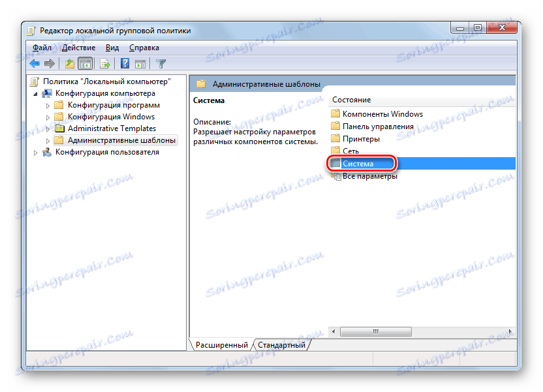The width and height of the screenshot is (543, 392).
Task: Select Administrative Templates in the tree
Action: tap(112, 128)
